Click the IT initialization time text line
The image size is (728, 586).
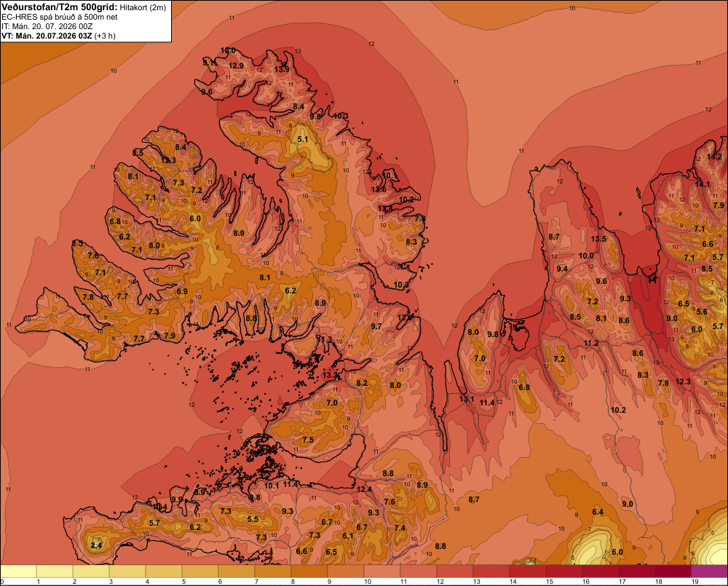pos(47,26)
